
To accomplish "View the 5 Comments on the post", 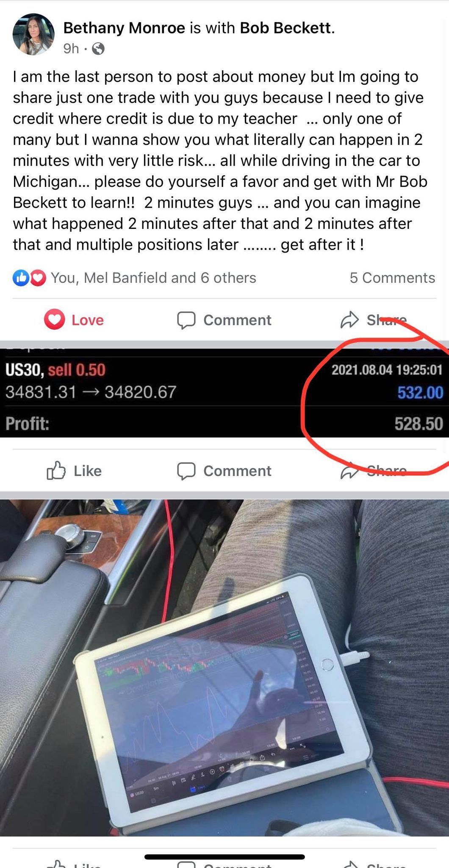I will pos(392,278).
